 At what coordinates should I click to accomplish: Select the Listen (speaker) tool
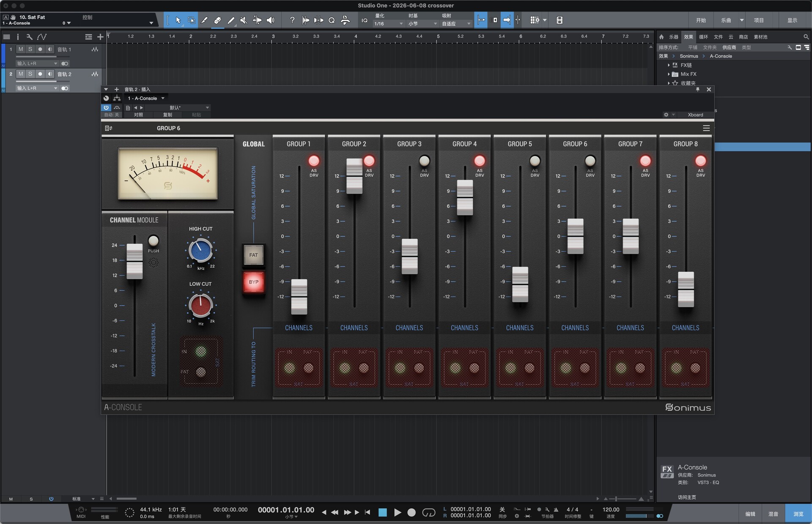(271, 20)
